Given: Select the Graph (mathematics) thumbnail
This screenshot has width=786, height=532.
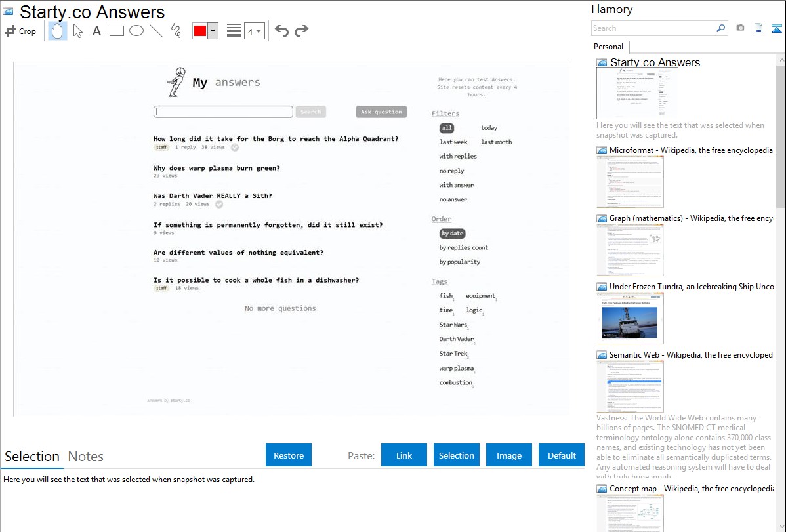Looking at the screenshot, I should click(630, 250).
